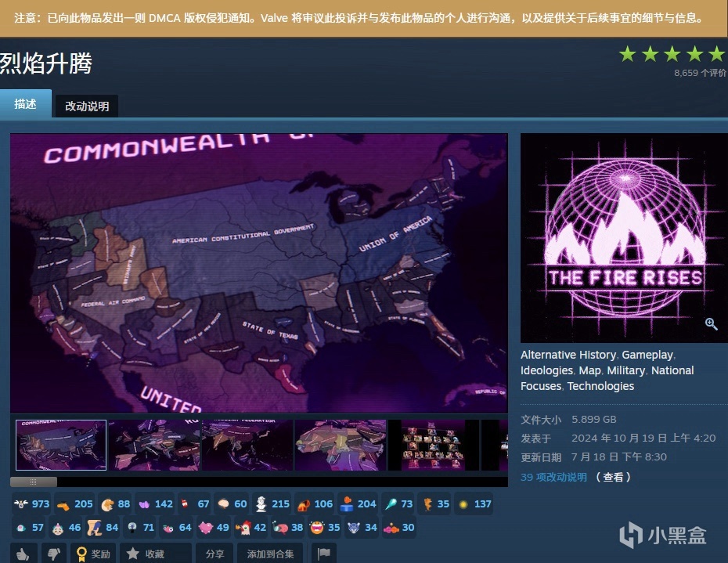Select the first US map thumbnail
The image size is (728, 563).
coord(61,445)
